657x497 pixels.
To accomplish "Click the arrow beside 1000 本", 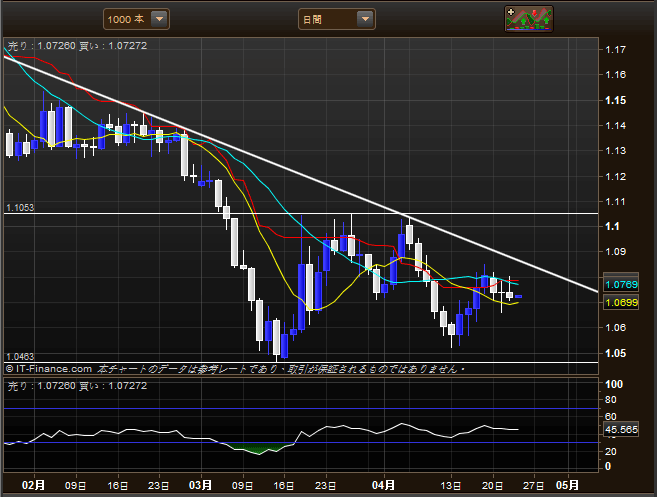I will pos(159,19).
